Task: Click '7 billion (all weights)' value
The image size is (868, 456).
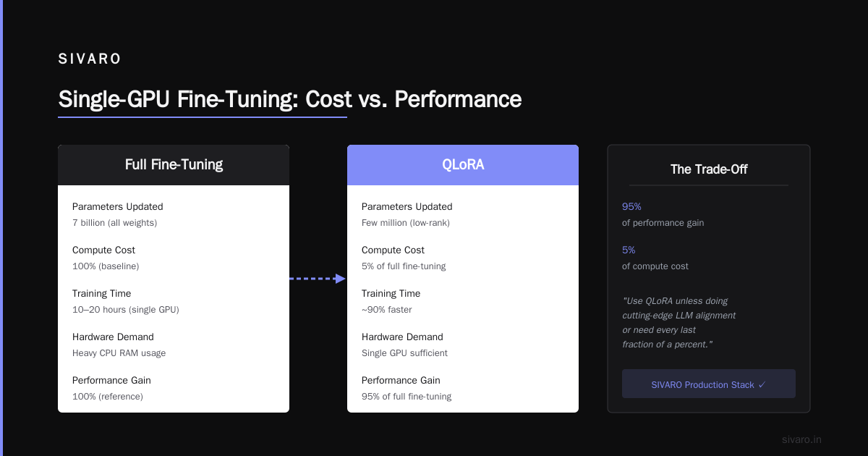Action: (x=114, y=223)
